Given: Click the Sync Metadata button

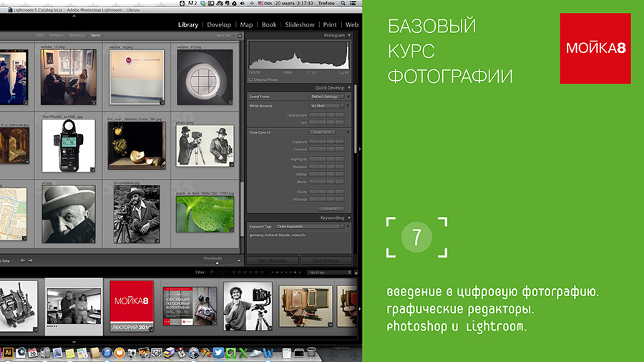Looking at the screenshot, I should pyautogui.click(x=273, y=260).
